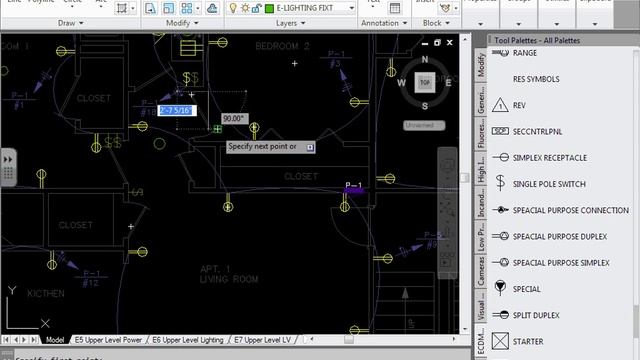
Task: Click W on the ViewCube compass
Action: 401,83
